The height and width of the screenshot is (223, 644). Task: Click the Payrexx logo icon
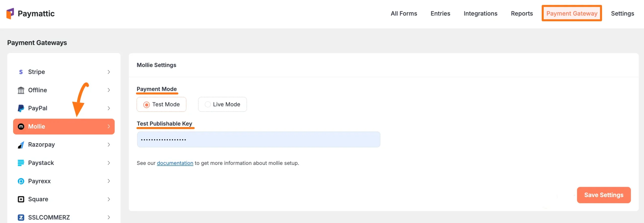pyautogui.click(x=21, y=181)
